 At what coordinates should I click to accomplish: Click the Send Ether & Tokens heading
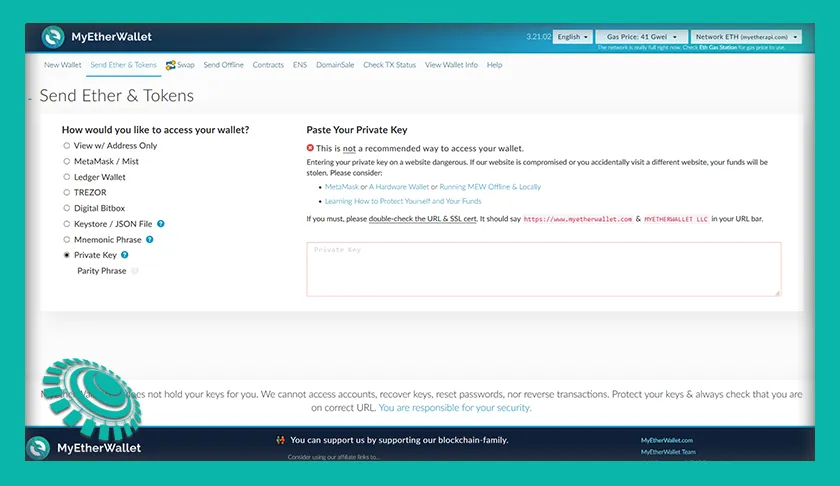pyautogui.click(x=117, y=95)
